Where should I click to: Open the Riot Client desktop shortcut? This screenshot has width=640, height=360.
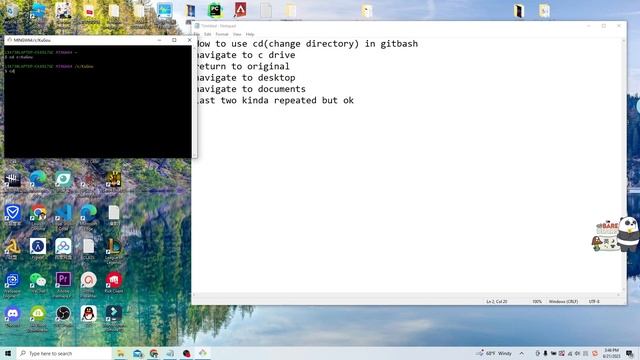coord(114,281)
